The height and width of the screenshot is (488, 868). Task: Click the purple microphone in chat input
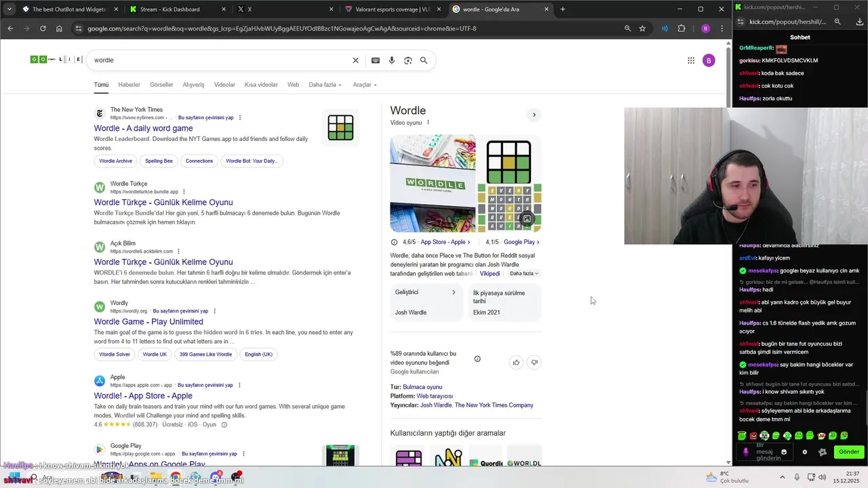[x=746, y=452]
